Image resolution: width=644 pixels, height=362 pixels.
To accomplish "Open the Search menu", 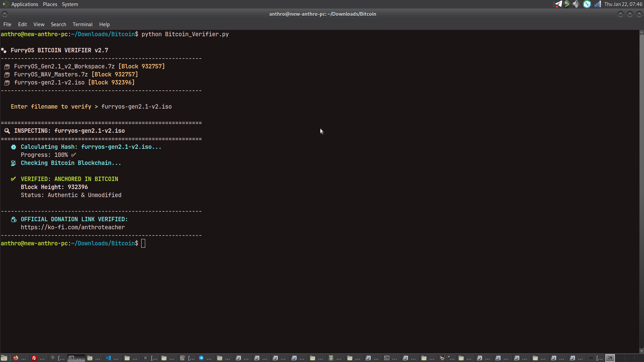I will pyautogui.click(x=58, y=24).
